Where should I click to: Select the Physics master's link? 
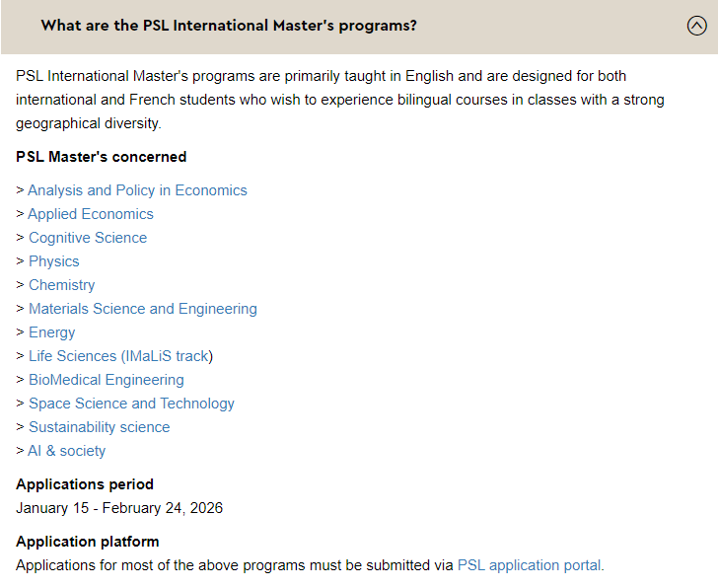click(x=53, y=261)
